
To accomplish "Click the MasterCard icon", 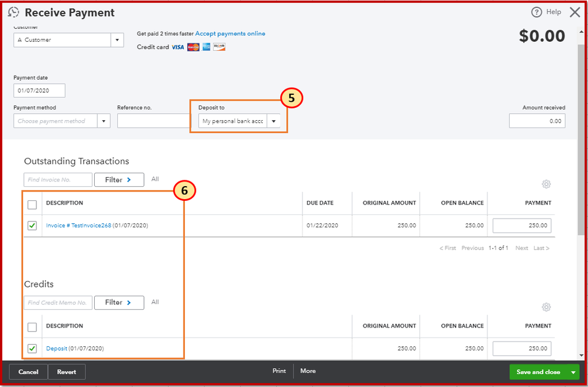I will pos(194,47).
